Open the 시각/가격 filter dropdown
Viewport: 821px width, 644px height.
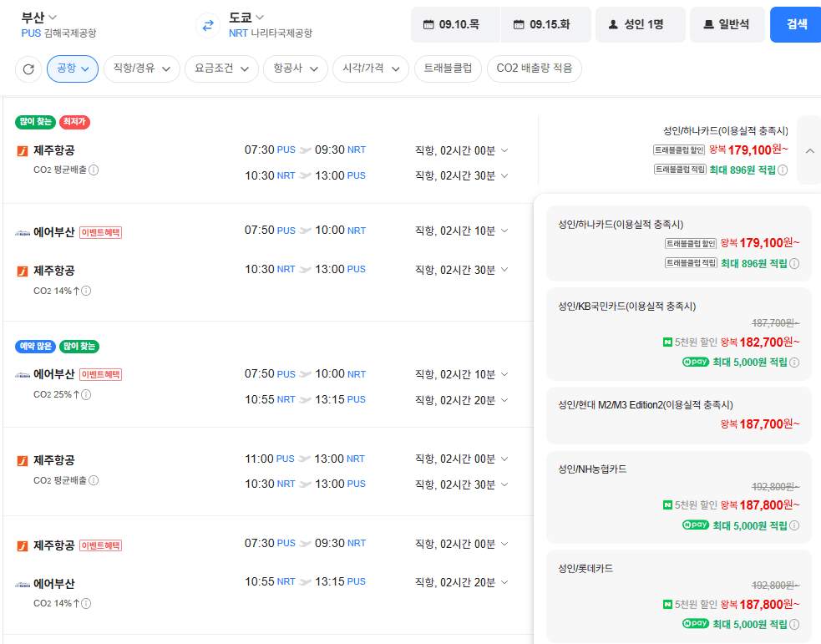click(371, 68)
